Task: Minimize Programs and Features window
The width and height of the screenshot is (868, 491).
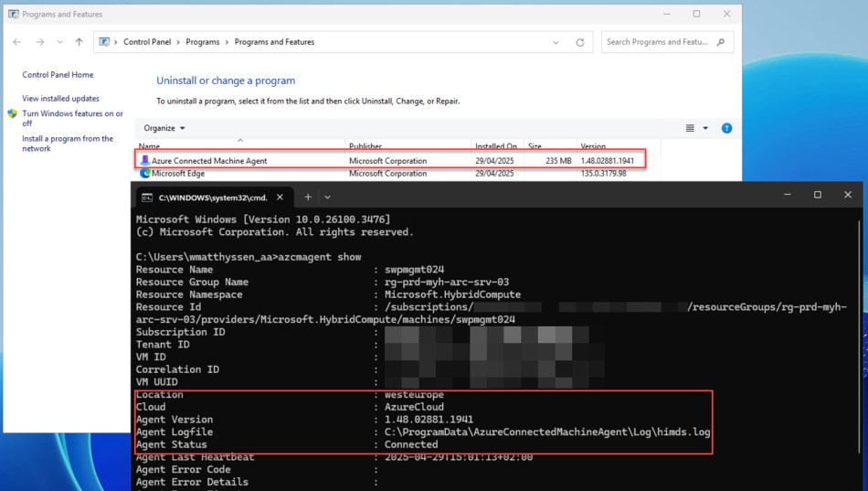Action: (x=667, y=15)
